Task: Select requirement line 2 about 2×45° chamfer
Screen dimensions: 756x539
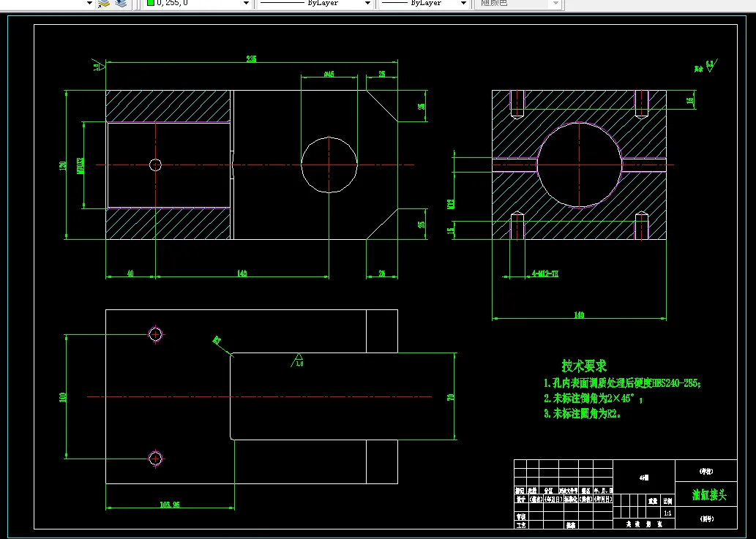Action: click(x=593, y=399)
